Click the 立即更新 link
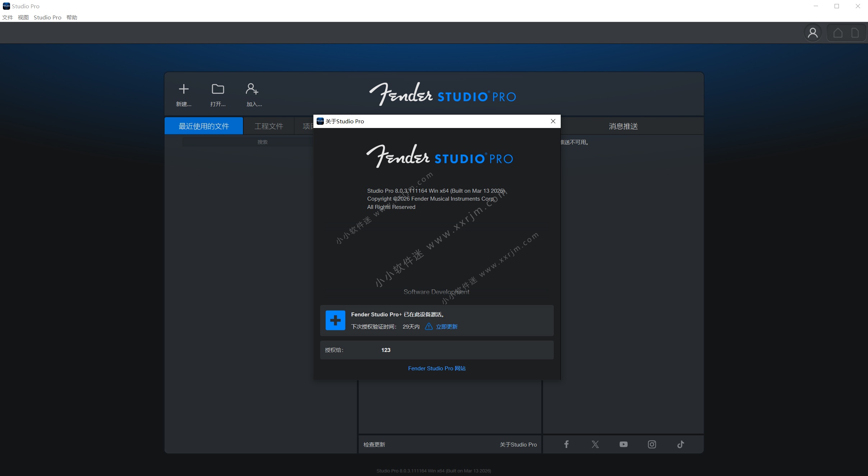868x476 pixels. pos(446,326)
